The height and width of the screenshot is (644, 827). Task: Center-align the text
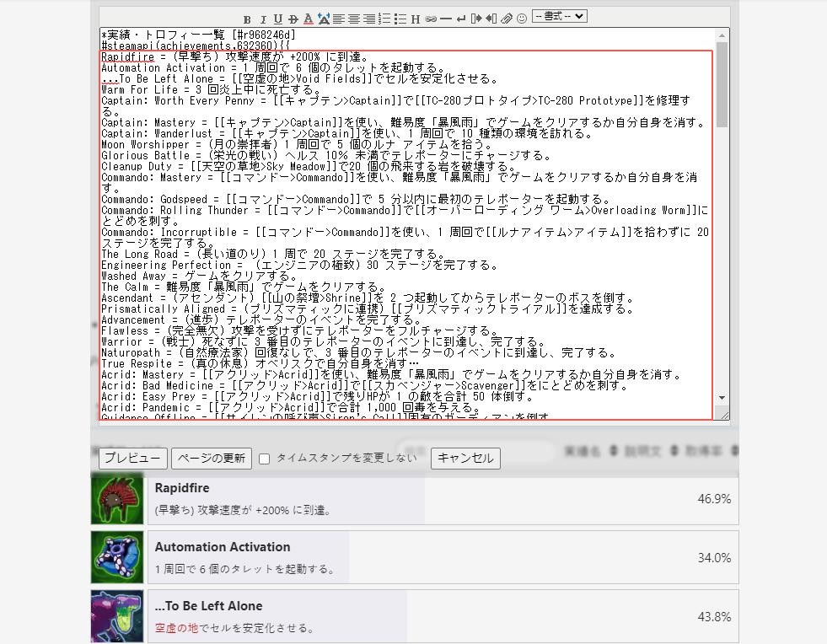tap(353, 19)
